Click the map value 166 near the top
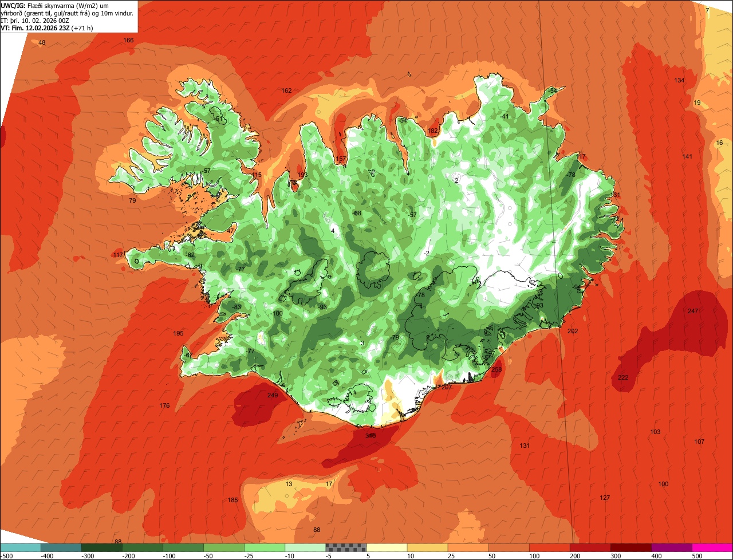The width and height of the screenshot is (733, 560). [x=129, y=40]
